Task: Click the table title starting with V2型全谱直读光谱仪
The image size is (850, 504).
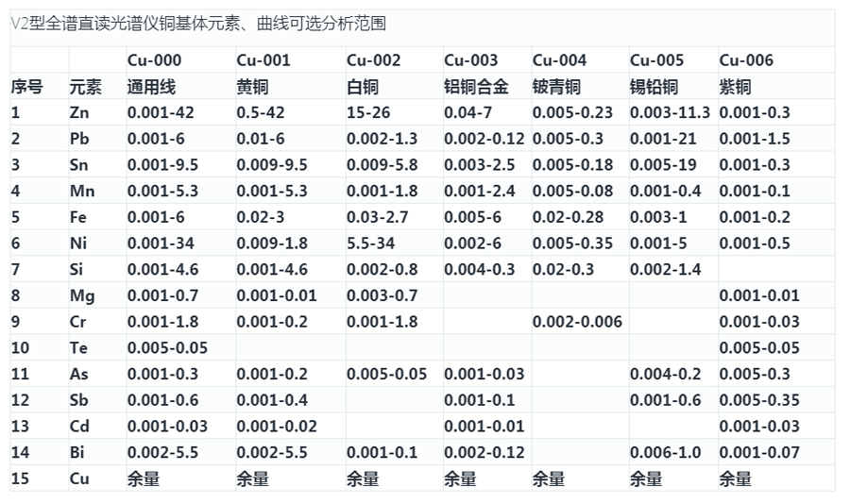Action: coord(197,24)
